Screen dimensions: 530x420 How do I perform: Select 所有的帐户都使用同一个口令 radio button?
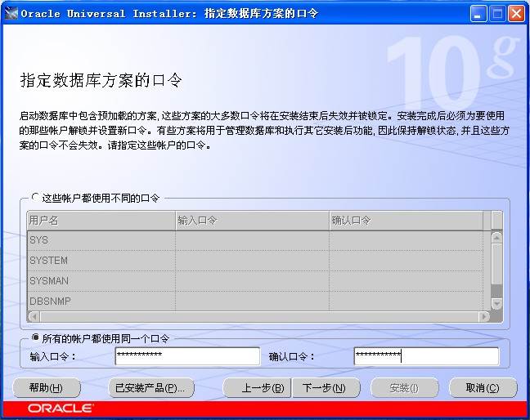[x=35, y=337]
